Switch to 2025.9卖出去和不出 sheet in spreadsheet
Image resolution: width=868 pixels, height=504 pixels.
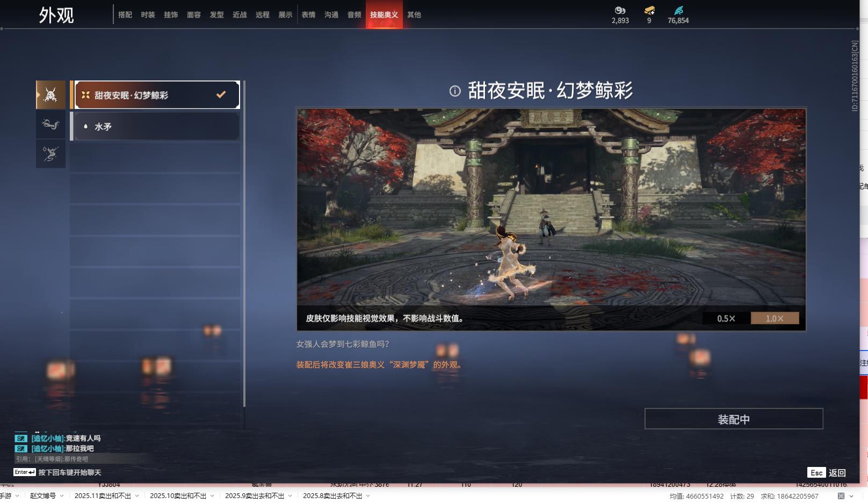(x=255, y=496)
